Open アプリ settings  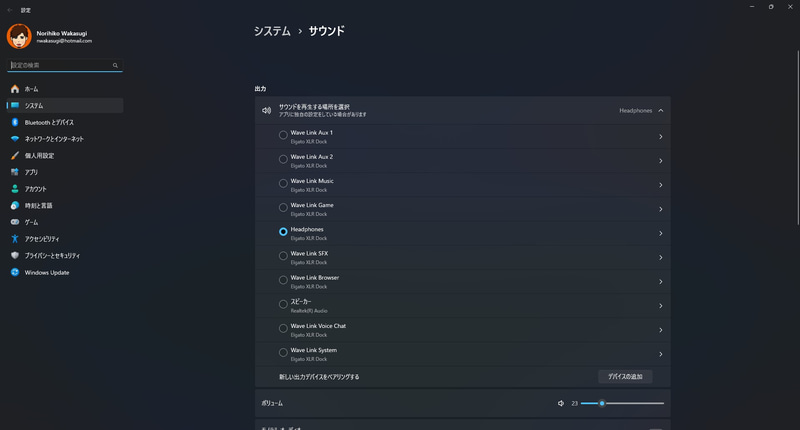pos(65,172)
